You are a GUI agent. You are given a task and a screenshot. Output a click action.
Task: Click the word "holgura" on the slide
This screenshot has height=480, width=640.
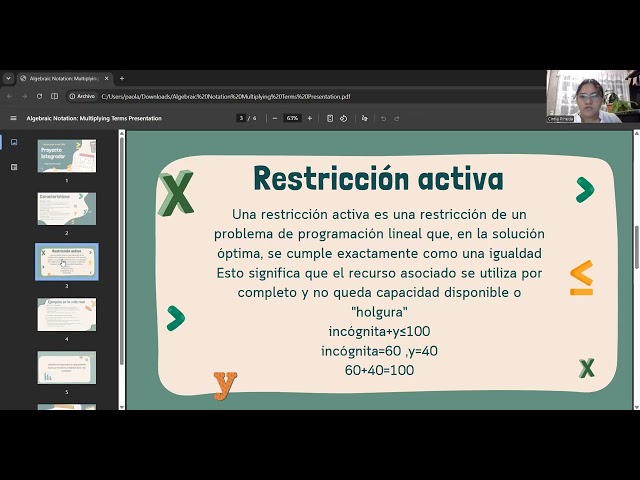[379, 312]
